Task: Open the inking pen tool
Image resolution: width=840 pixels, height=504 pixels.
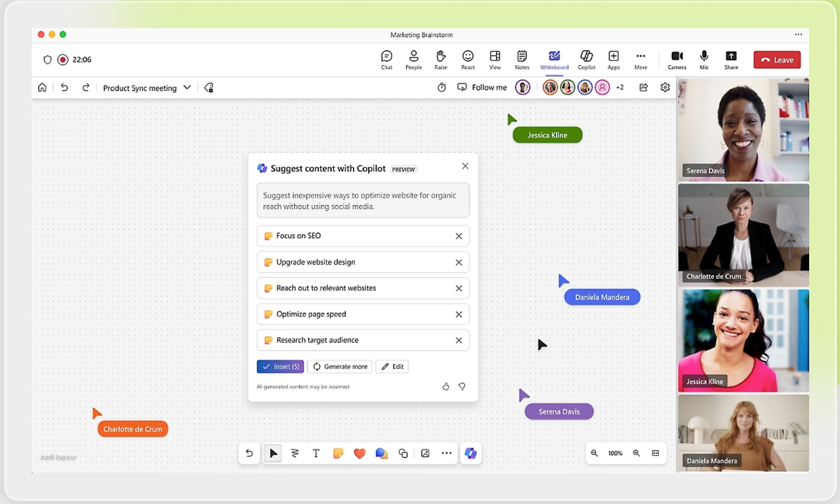Action: (295, 453)
